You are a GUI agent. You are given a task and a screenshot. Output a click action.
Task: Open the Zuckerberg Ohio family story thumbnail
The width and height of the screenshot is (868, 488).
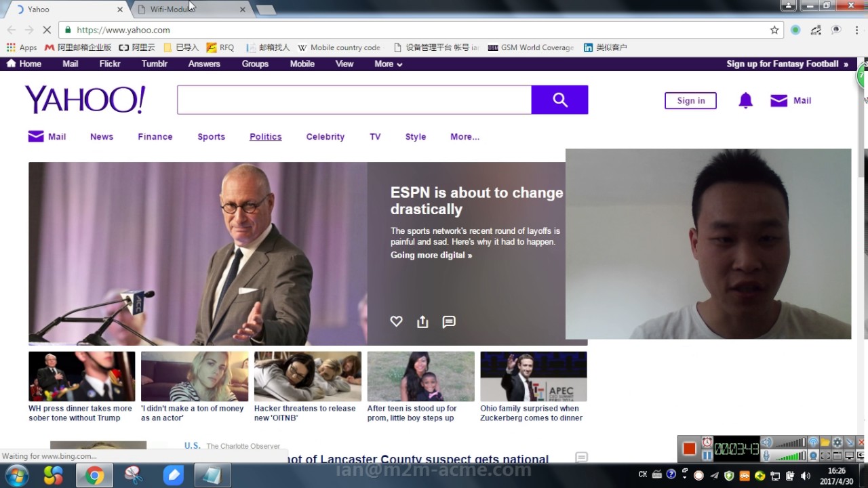534,376
